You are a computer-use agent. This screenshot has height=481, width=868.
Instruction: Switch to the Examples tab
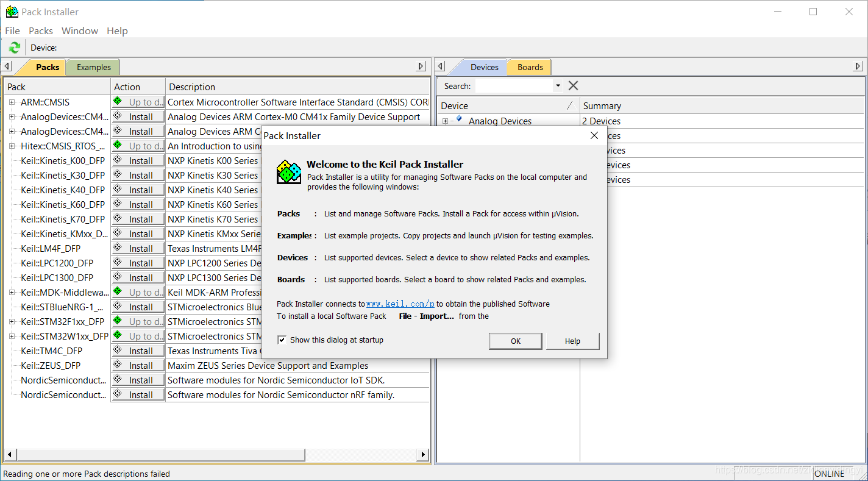(93, 67)
